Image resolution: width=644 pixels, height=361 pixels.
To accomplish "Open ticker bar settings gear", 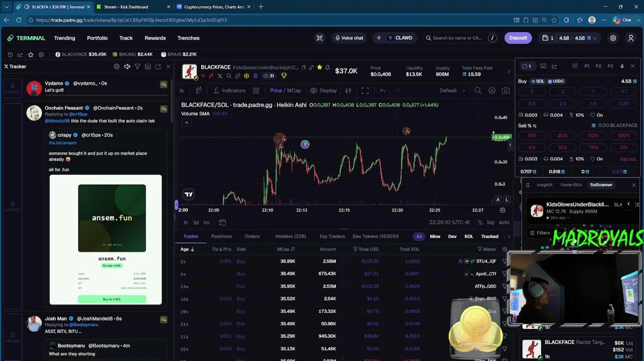I will [x=41, y=55].
